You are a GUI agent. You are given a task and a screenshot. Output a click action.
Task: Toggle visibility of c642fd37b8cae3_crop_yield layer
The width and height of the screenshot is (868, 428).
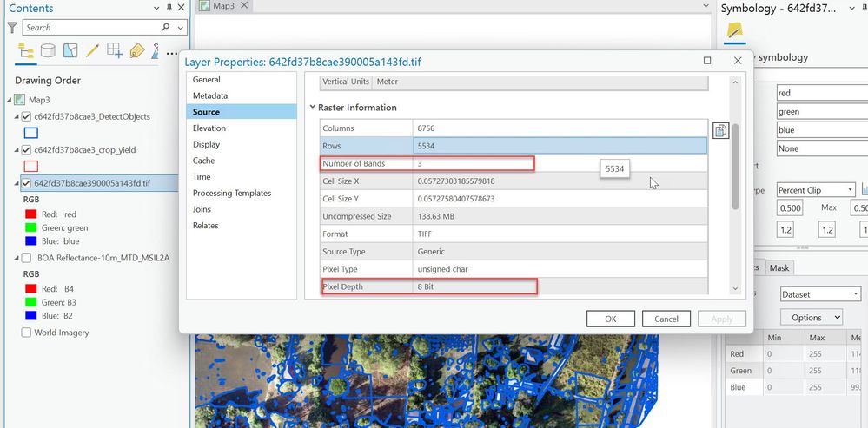point(26,150)
